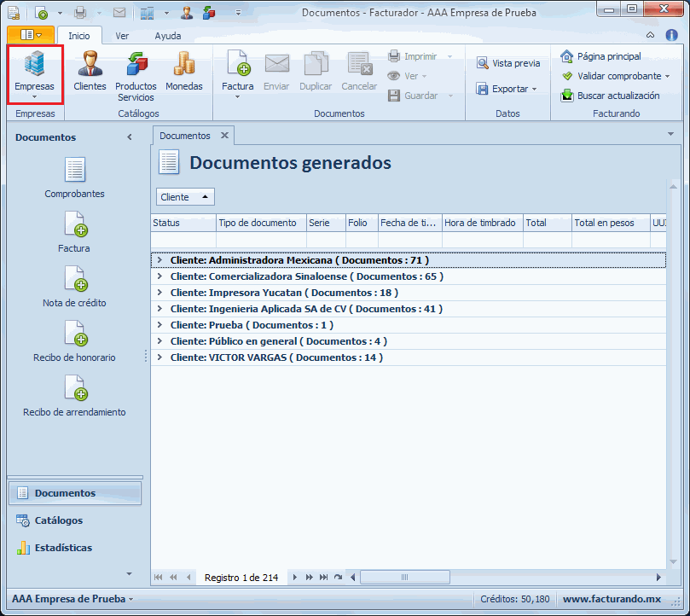Click the Cliente grouping sort button
Viewport: 690px width, 616px height.
point(185,197)
